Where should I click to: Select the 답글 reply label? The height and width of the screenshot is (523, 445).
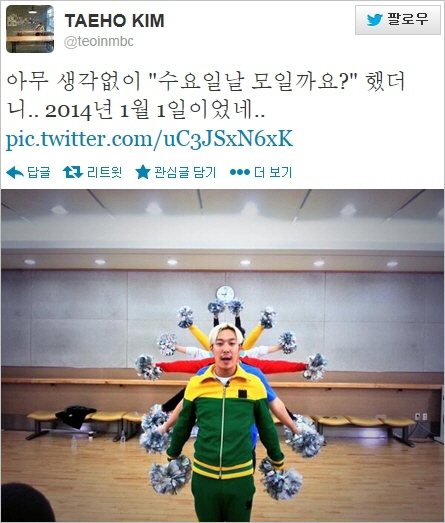(x=38, y=172)
